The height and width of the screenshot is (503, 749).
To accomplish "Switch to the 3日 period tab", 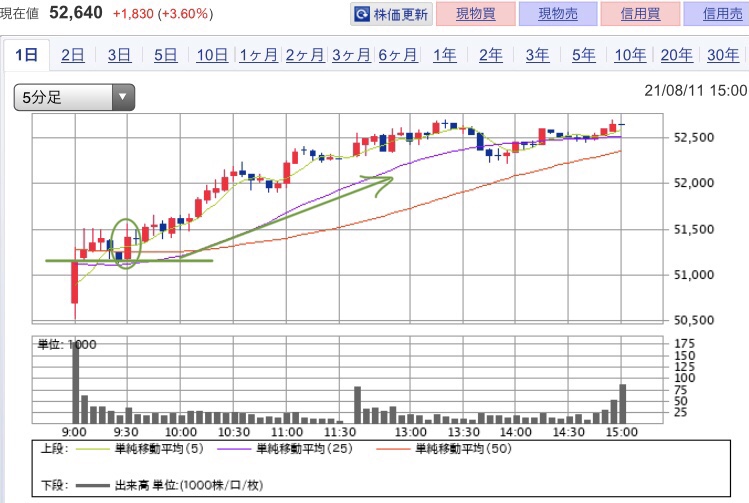I will 119,55.
